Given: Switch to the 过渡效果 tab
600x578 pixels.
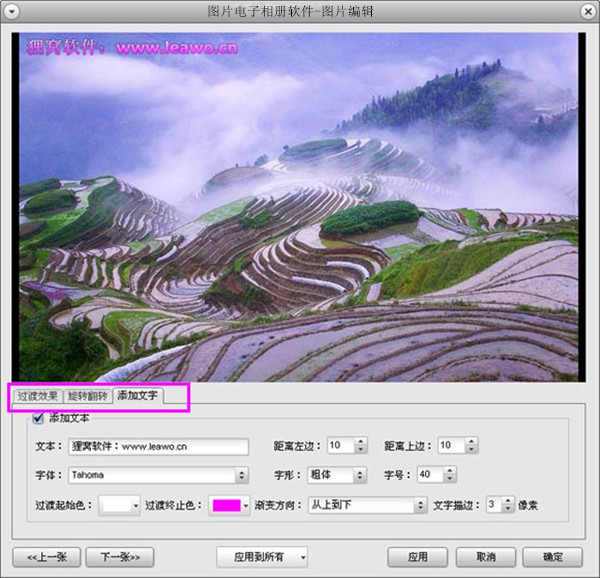Looking at the screenshot, I should click(38, 396).
